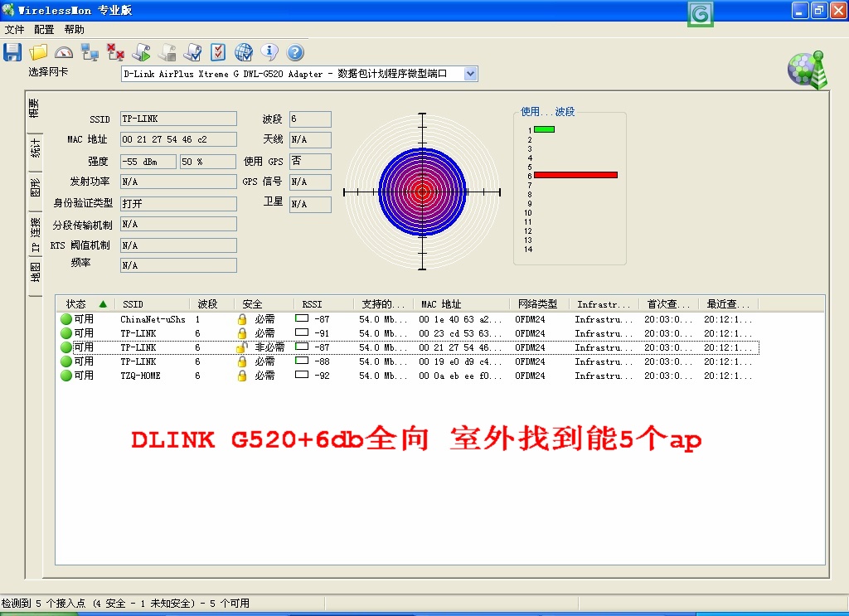Select the D-Link AirPlus adapter combo box

pyautogui.click(x=299, y=74)
